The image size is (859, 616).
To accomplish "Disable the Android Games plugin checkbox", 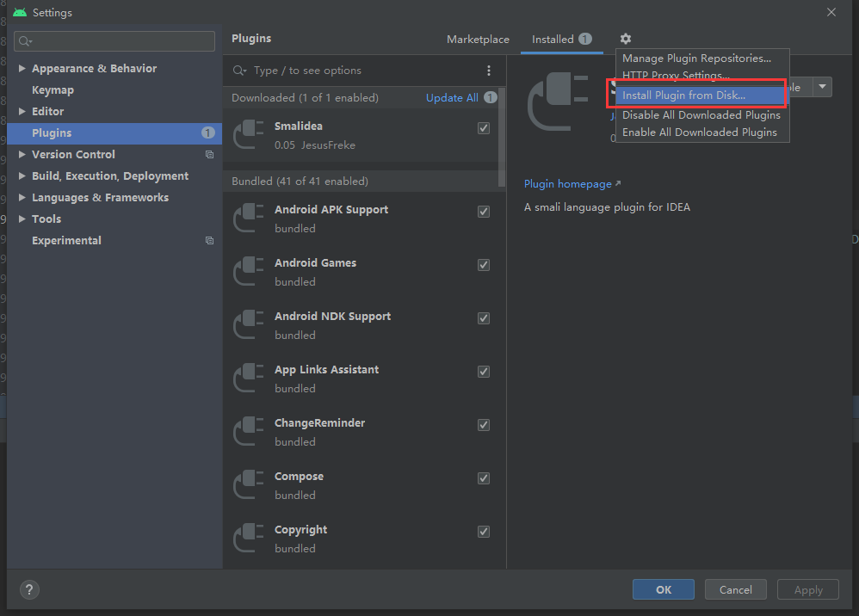I will coord(484,265).
